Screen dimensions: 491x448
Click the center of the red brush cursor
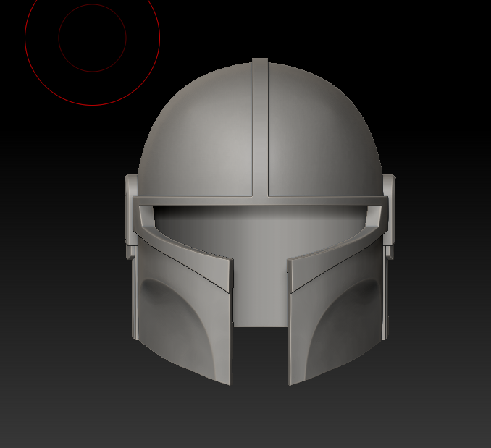[93, 38]
